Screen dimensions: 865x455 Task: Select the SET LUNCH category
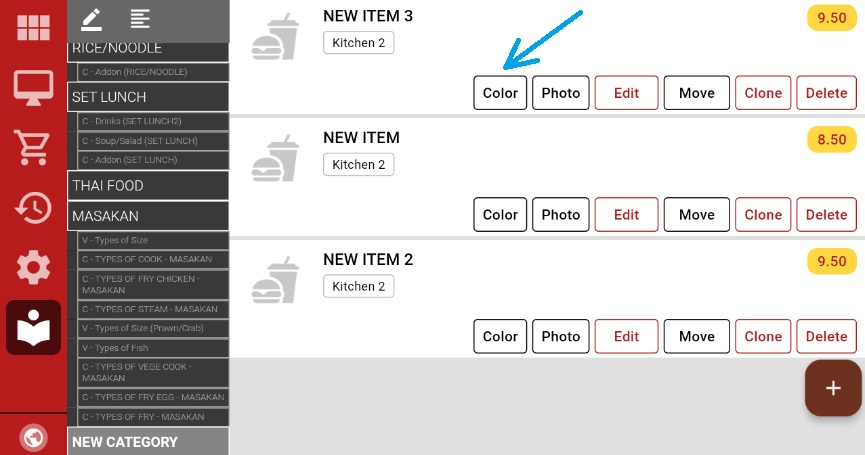[148, 97]
